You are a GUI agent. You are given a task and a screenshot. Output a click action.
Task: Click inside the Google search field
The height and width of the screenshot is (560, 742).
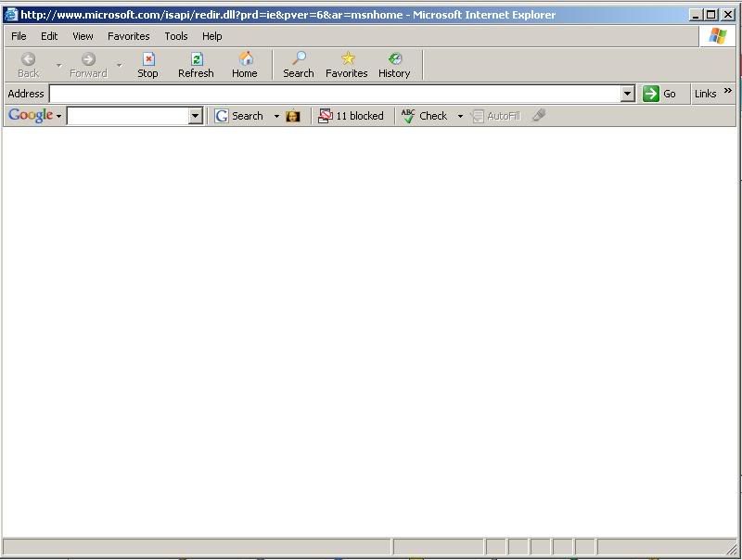130,115
